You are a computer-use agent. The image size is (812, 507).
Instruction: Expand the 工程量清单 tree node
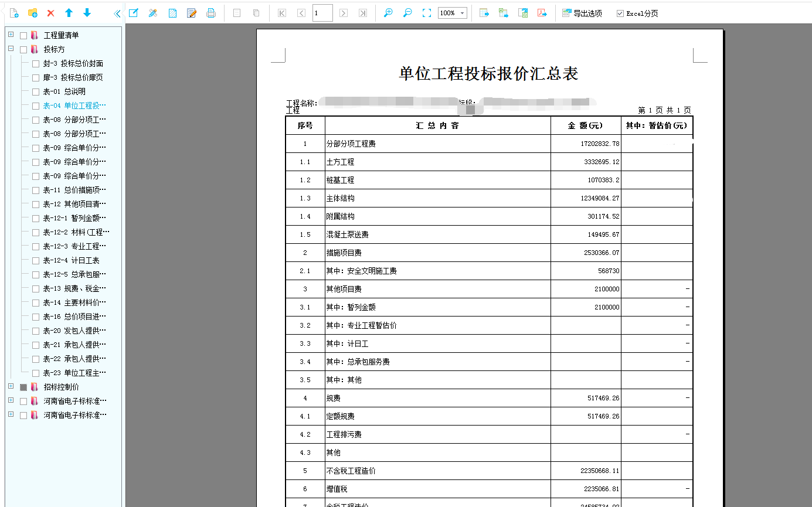coord(11,35)
